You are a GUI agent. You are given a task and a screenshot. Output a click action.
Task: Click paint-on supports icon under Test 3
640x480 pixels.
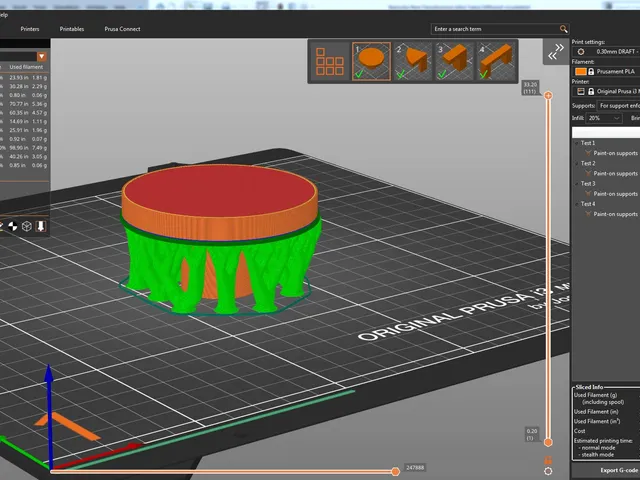point(588,194)
